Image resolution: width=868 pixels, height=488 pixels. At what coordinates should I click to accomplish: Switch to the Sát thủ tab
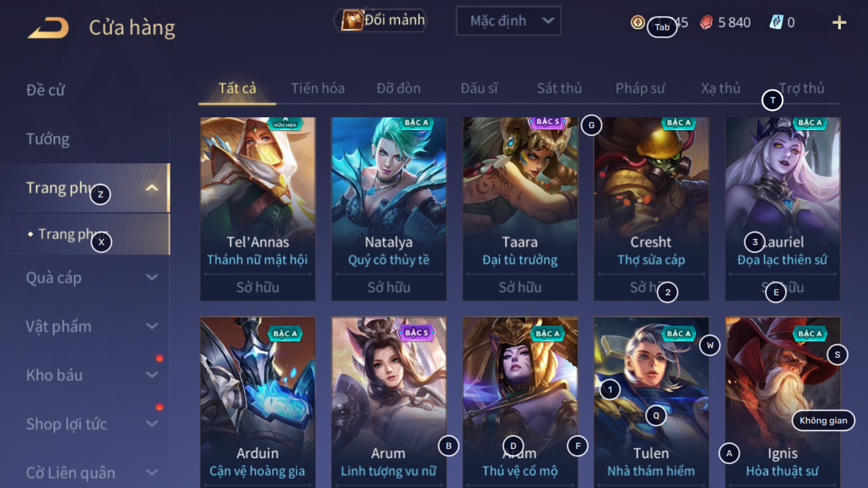559,89
